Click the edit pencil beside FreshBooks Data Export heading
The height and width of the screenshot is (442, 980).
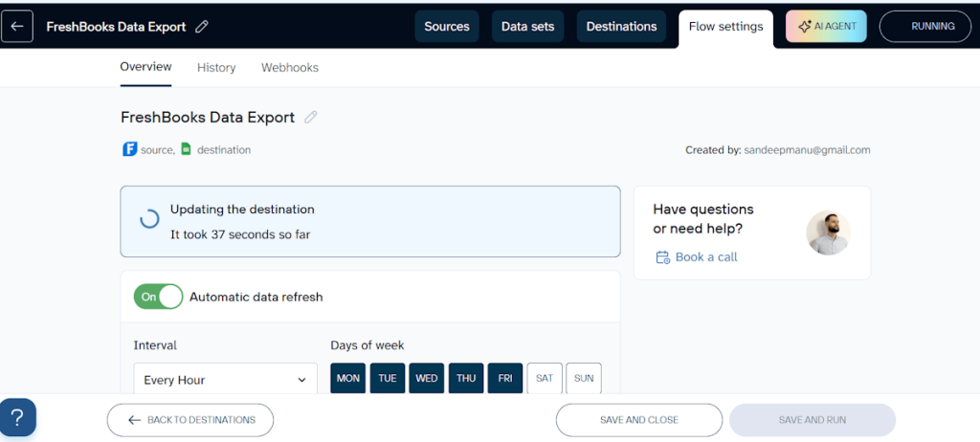click(311, 117)
